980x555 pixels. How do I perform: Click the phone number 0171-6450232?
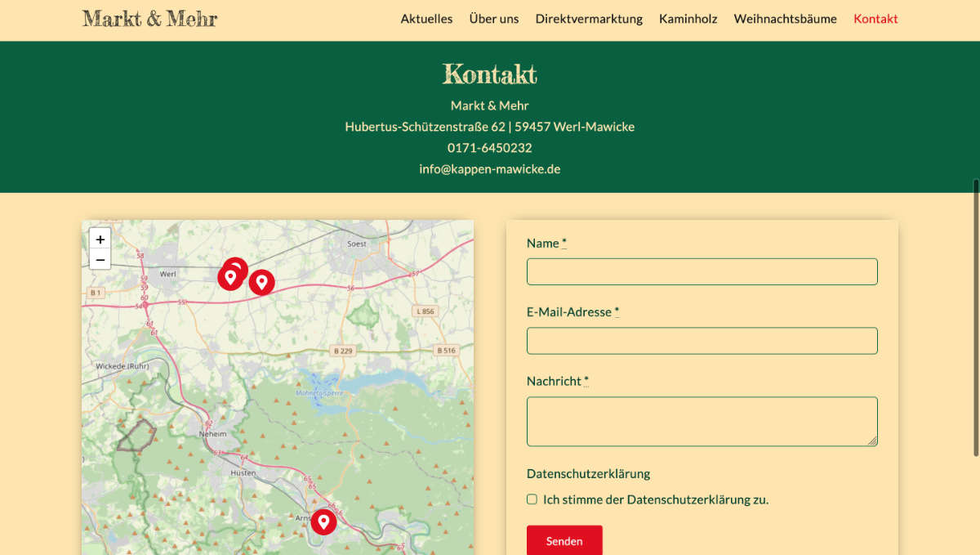pyautogui.click(x=489, y=148)
